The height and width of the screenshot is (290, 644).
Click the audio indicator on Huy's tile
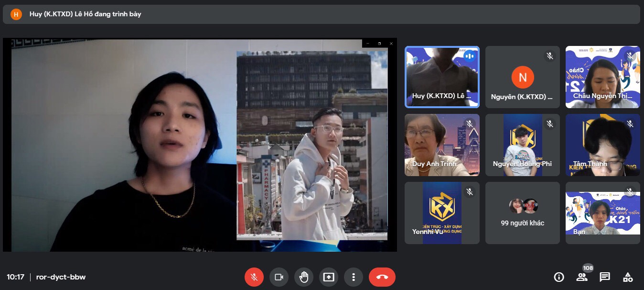click(x=469, y=56)
